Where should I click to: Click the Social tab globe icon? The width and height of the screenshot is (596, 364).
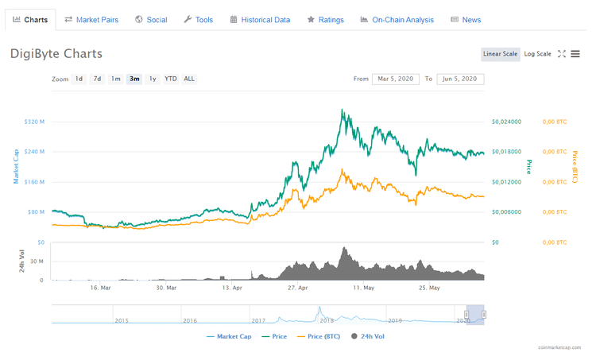pyautogui.click(x=139, y=20)
